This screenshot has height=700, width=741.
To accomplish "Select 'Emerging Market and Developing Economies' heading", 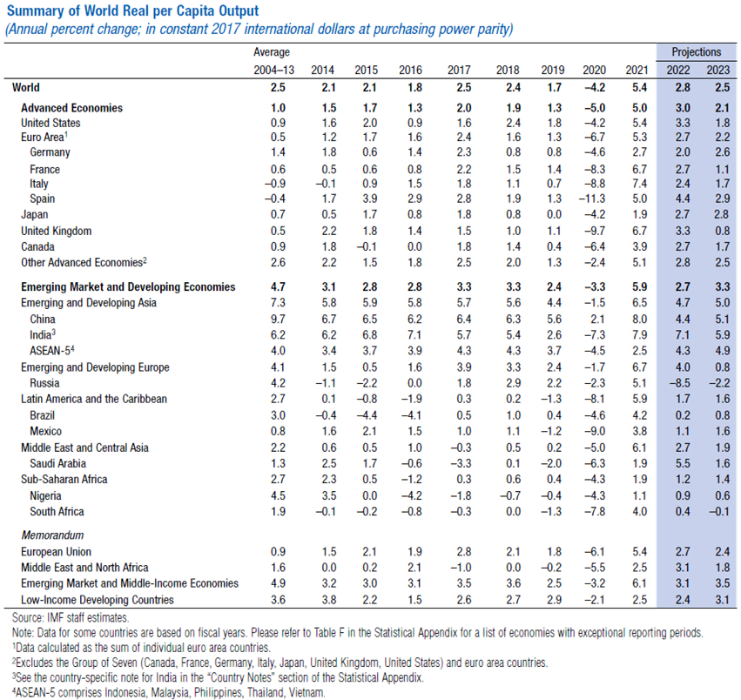I will (x=128, y=287).
